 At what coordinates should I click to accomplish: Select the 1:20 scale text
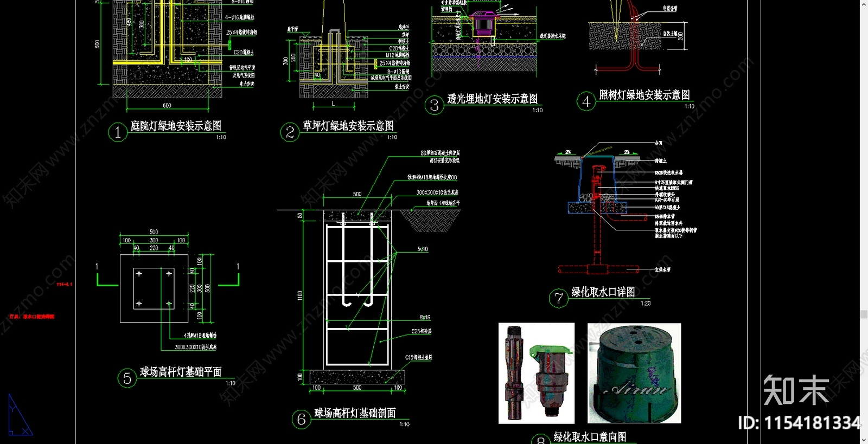click(646, 304)
